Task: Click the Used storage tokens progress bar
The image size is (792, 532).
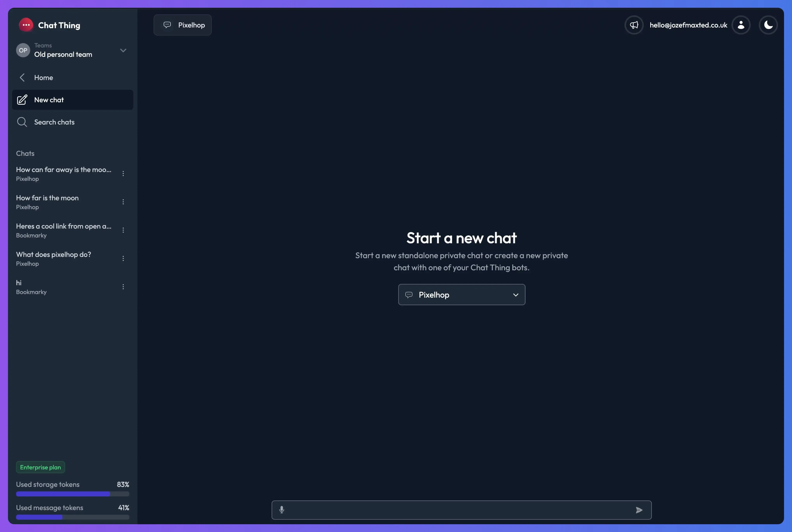Action: tap(72, 494)
